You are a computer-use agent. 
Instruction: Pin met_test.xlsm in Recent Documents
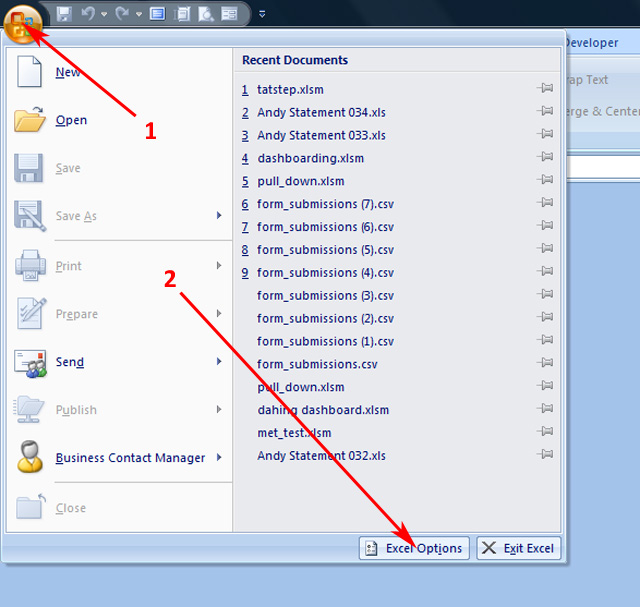(x=546, y=433)
